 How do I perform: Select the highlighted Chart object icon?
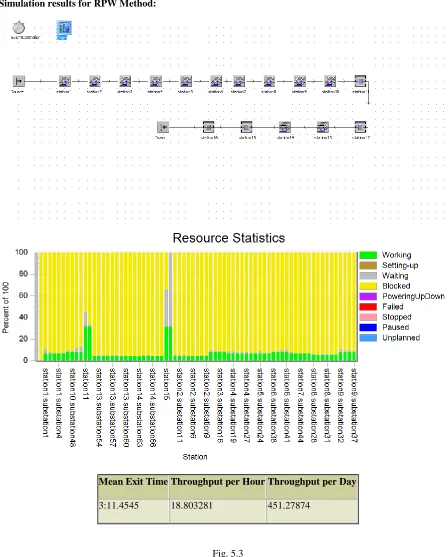64,28
